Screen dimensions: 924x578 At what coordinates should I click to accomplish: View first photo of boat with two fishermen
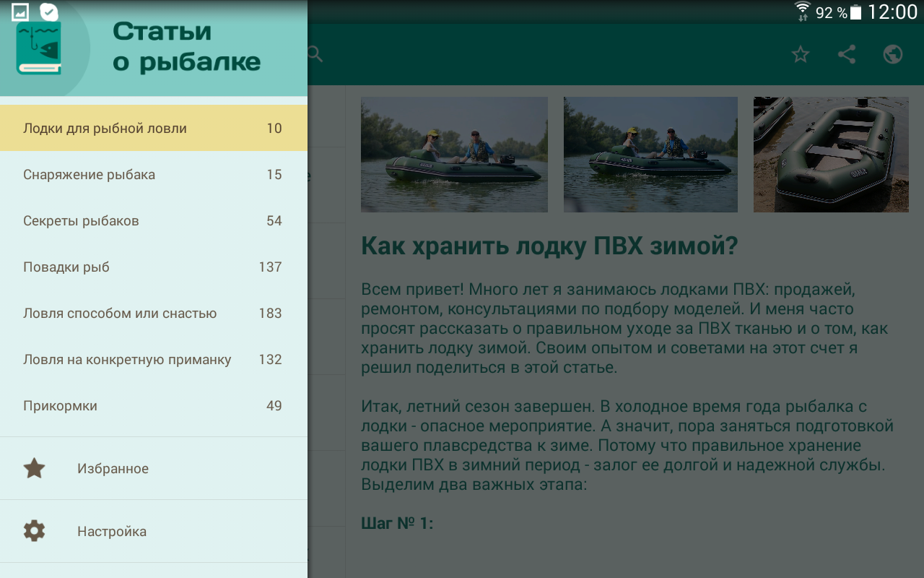click(454, 155)
